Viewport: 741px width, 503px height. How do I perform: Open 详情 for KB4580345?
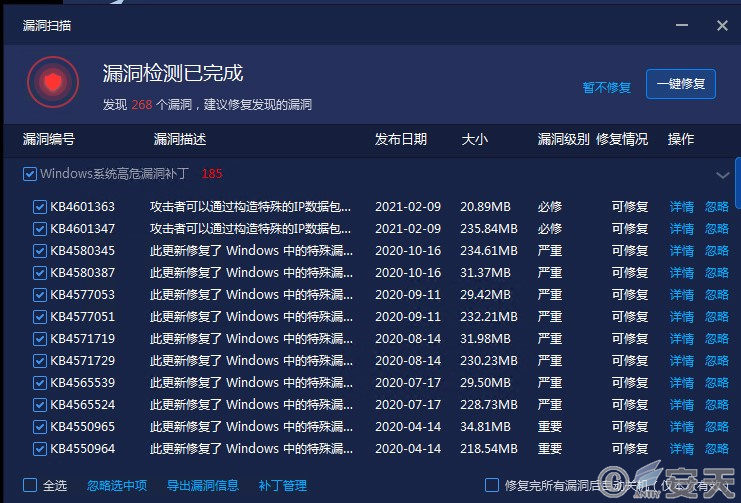coord(681,251)
